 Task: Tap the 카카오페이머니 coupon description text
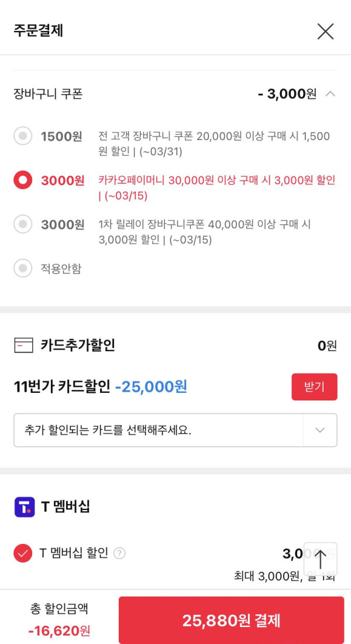tap(216, 188)
